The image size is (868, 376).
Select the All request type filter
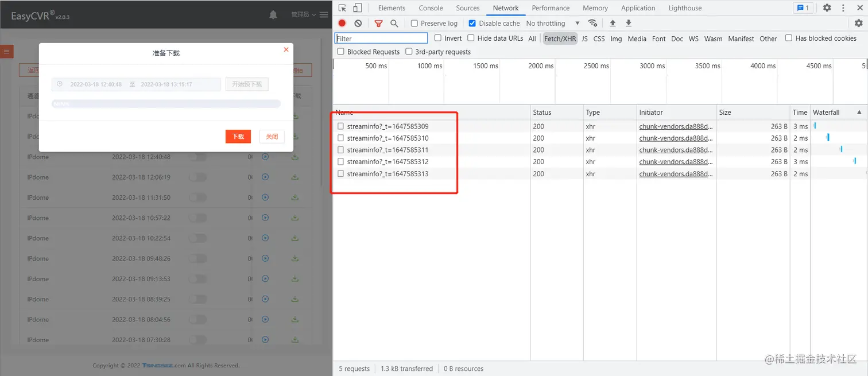point(532,38)
